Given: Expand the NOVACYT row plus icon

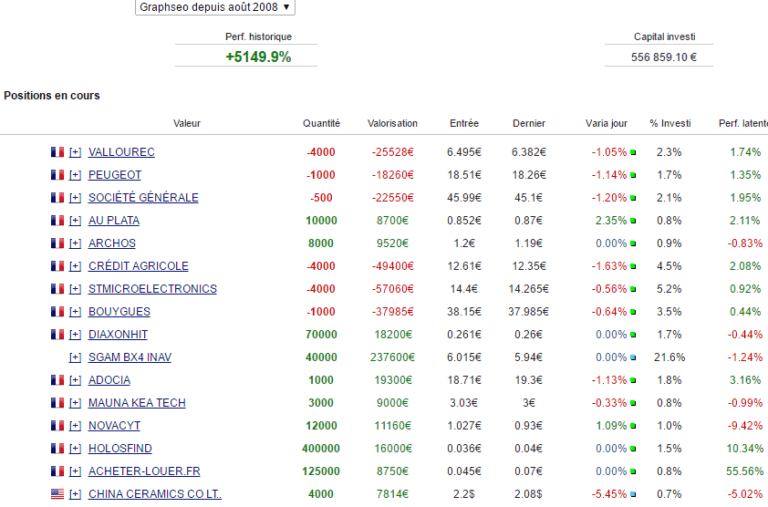Looking at the screenshot, I should pyautogui.click(x=75, y=426).
